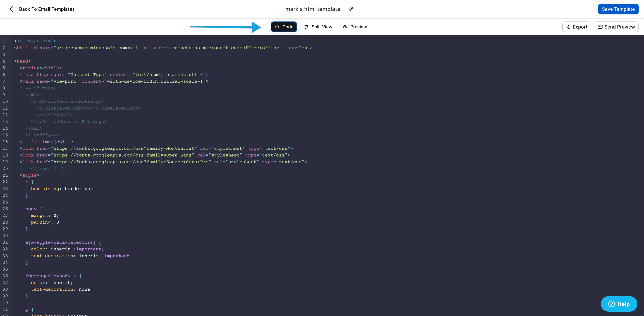Export the template
Image resolution: width=644 pixels, height=316 pixels.
click(577, 27)
